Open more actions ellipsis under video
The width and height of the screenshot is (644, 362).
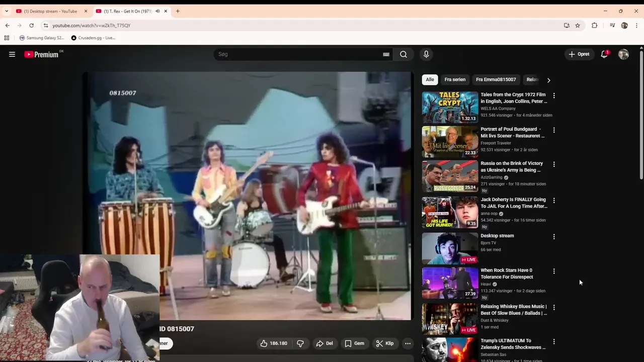coord(408,343)
